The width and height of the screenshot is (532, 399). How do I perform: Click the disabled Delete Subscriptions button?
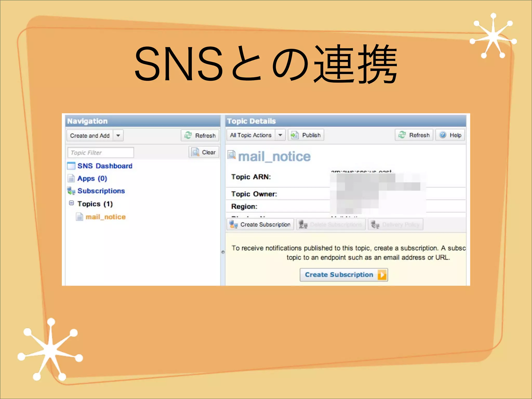(331, 224)
